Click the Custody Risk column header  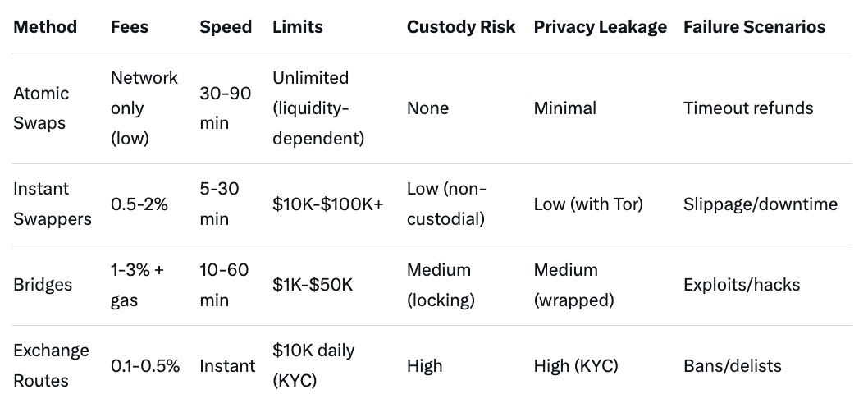point(461,26)
